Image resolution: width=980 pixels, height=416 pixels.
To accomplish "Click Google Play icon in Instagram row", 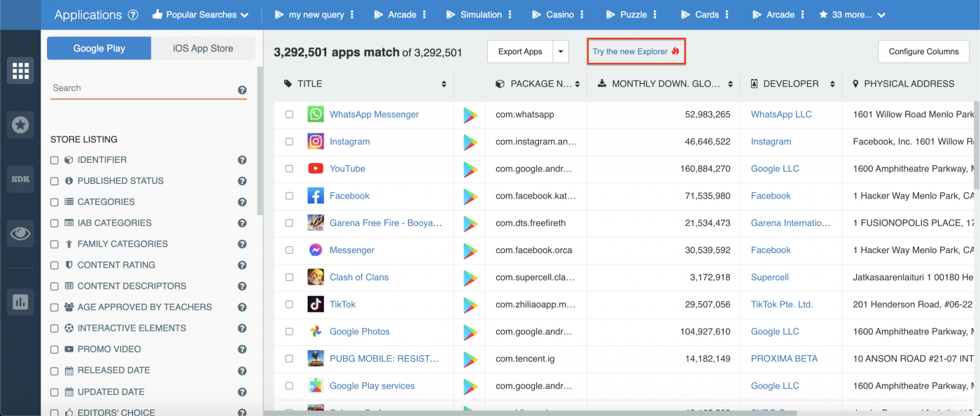I will pyautogui.click(x=470, y=142).
